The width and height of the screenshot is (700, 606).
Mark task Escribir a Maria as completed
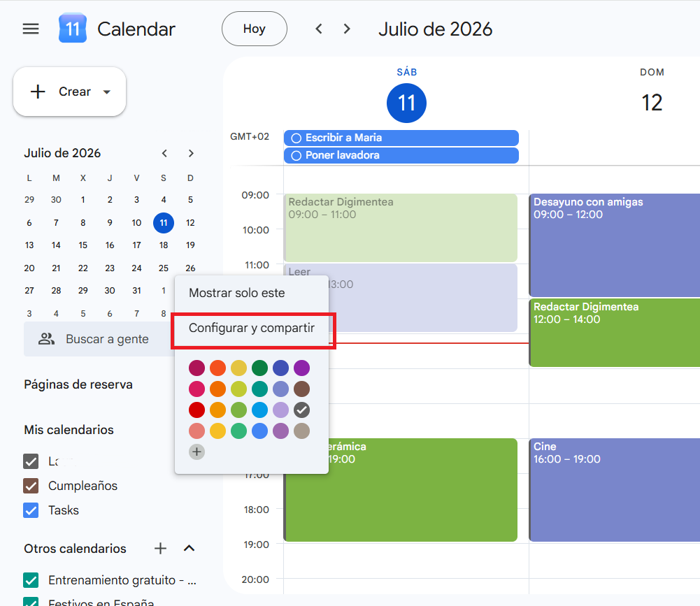[296, 138]
